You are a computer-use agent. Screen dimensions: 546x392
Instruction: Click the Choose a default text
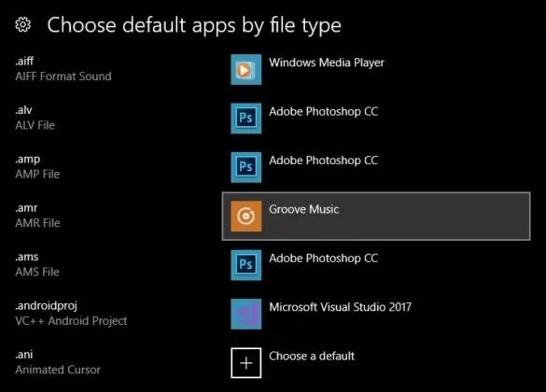(x=312, y=357)
